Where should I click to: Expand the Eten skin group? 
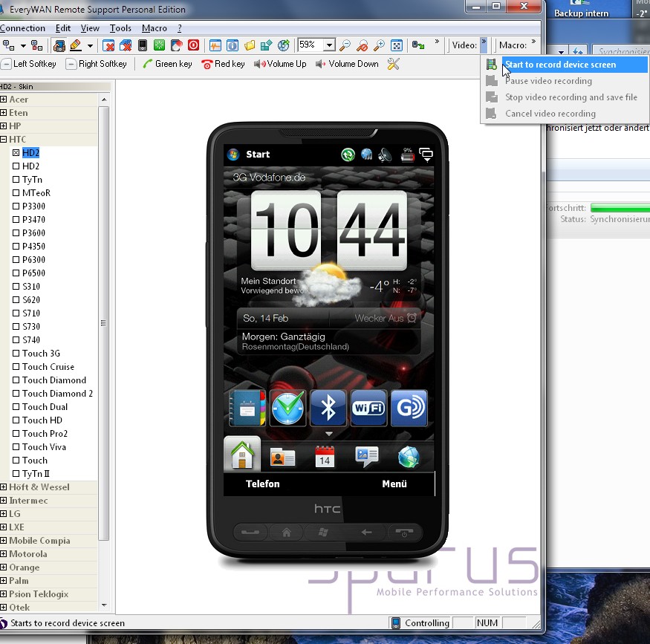pyautogui.click(x=3, y=113)
